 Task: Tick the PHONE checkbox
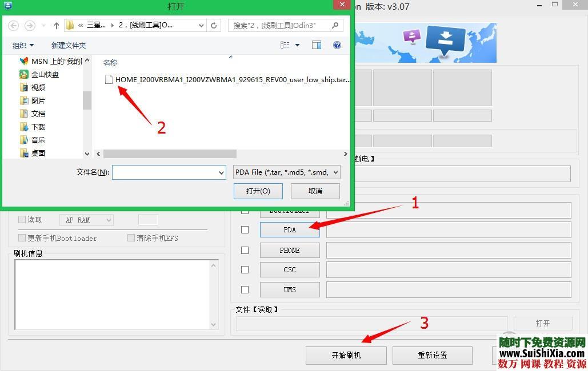pyautogui.click(x=245, y=250)
